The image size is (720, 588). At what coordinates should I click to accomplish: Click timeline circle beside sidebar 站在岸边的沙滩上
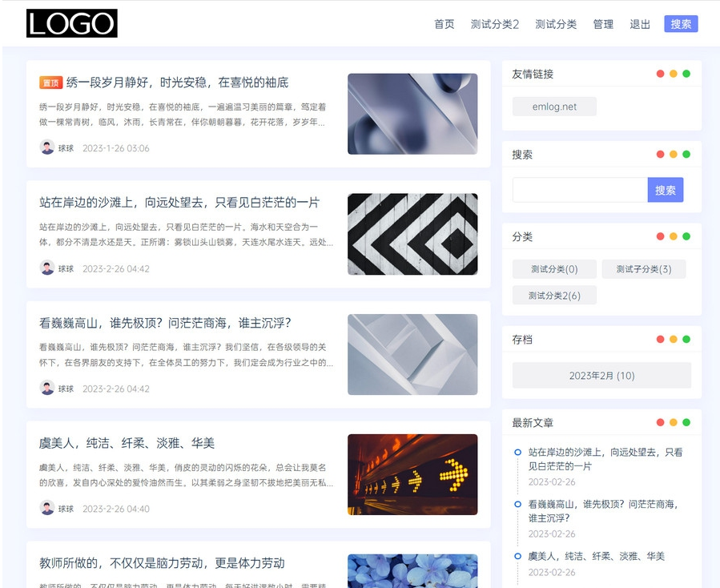click(517, 452)
